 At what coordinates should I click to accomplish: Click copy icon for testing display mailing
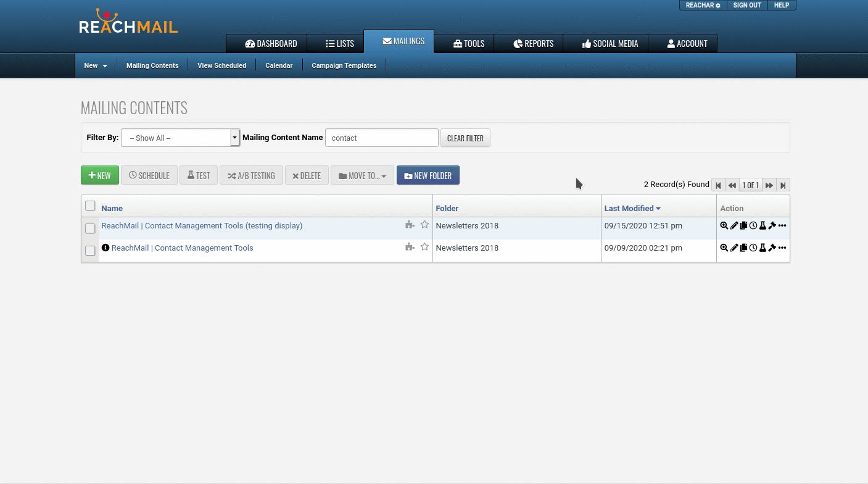[743, 226]
